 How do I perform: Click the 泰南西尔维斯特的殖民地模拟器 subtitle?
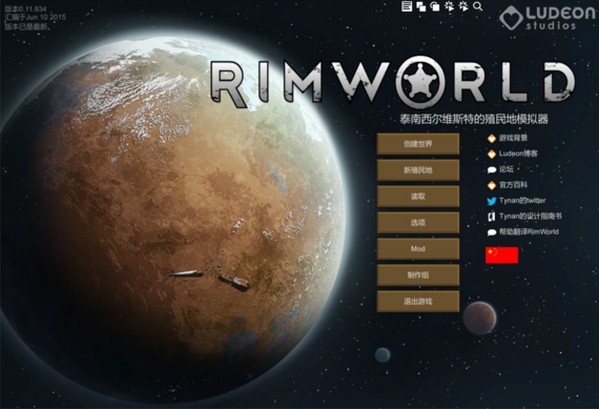474,119
